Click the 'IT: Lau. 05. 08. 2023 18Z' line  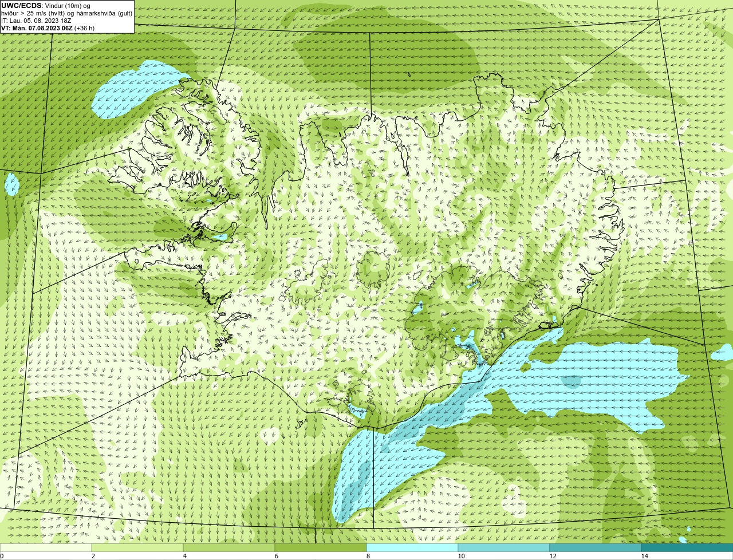coord(36,21)
